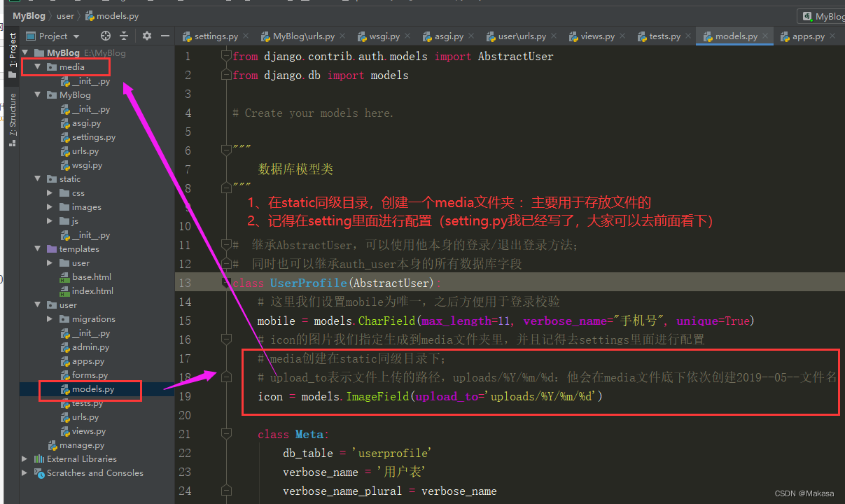Expand the migrations folder
Image resolution: width=845 pixels, height=504 pixels.
pyautogui.click(x=50, y=319)
